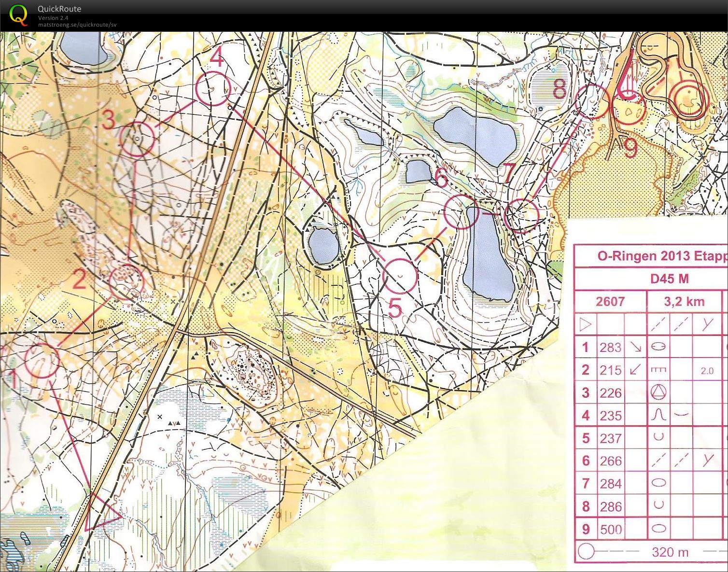Select control circle 9 on the map
728x572 pixels.
click(629, 107)
